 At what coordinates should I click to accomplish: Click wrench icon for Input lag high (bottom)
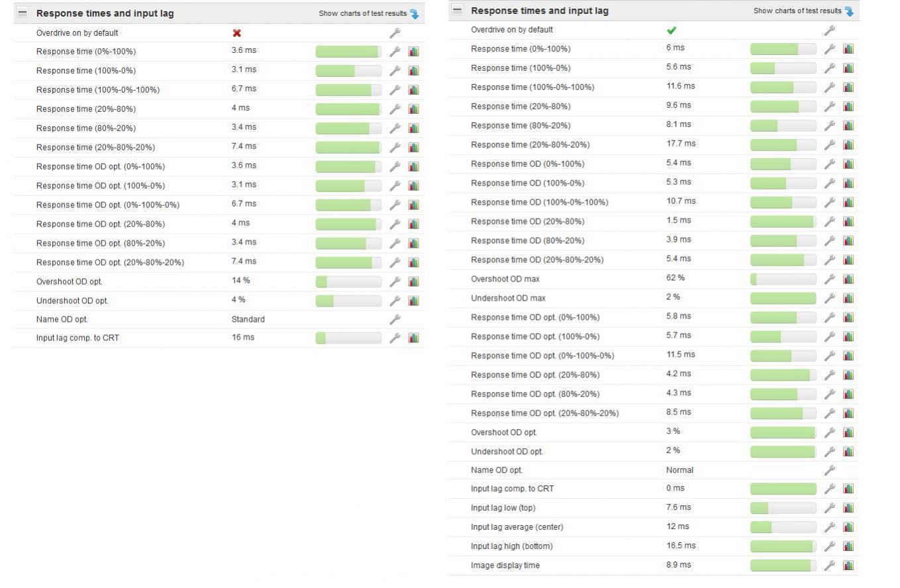(829, 546)
